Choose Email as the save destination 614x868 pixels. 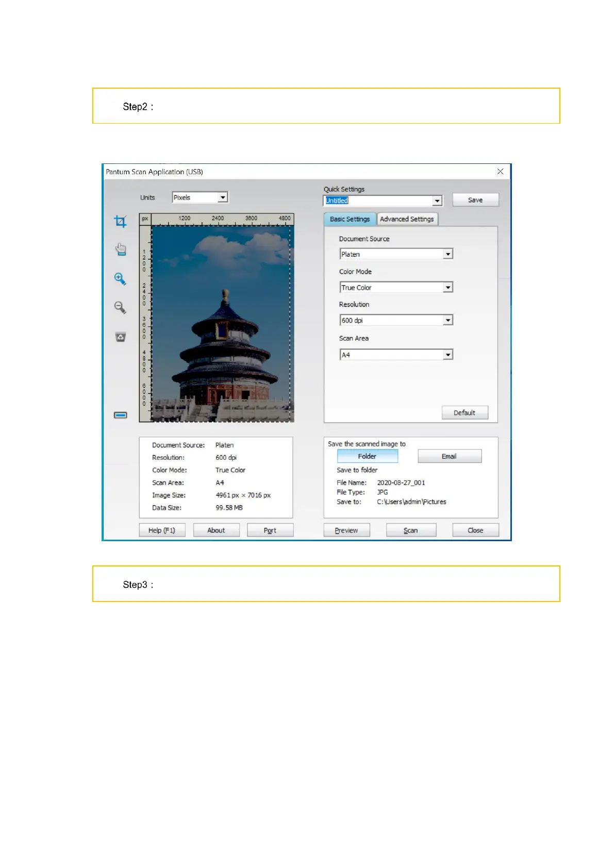pyautogui.click(x=449, y=456)
